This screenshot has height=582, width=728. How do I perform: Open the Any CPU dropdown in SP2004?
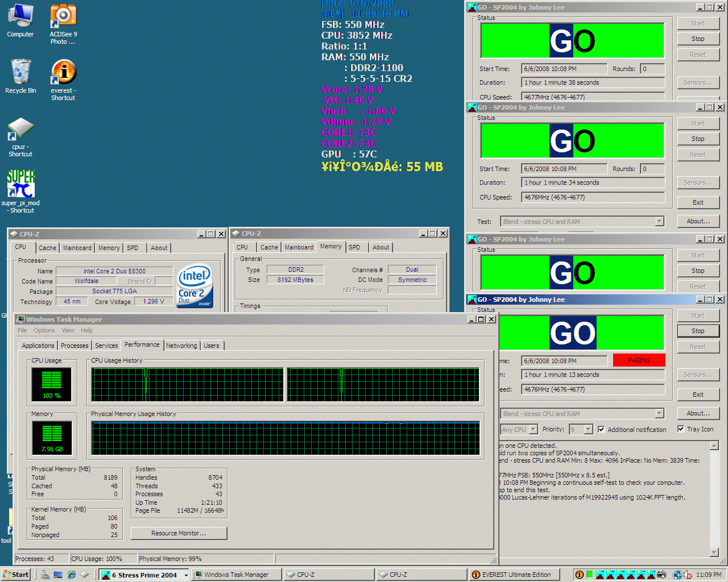[533, 429]
